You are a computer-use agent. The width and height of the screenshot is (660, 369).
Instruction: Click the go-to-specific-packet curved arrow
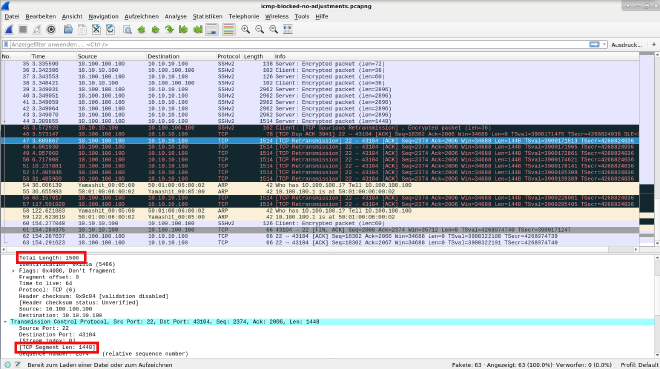click(169, 29)
